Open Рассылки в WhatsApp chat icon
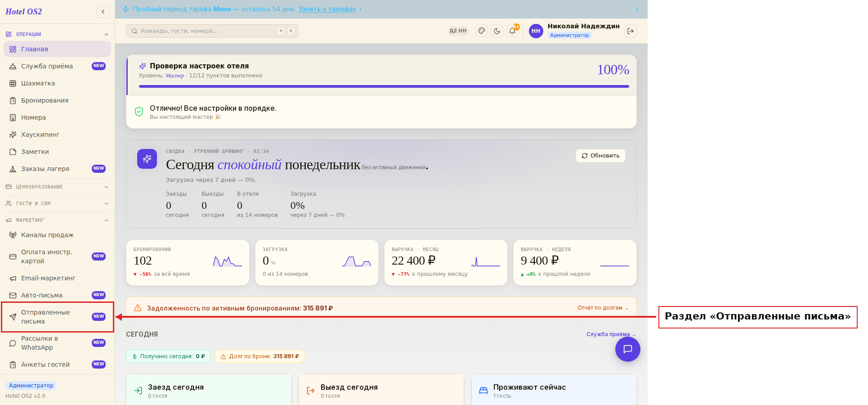This screenshot has height=405, width=868. click(13, 343)
